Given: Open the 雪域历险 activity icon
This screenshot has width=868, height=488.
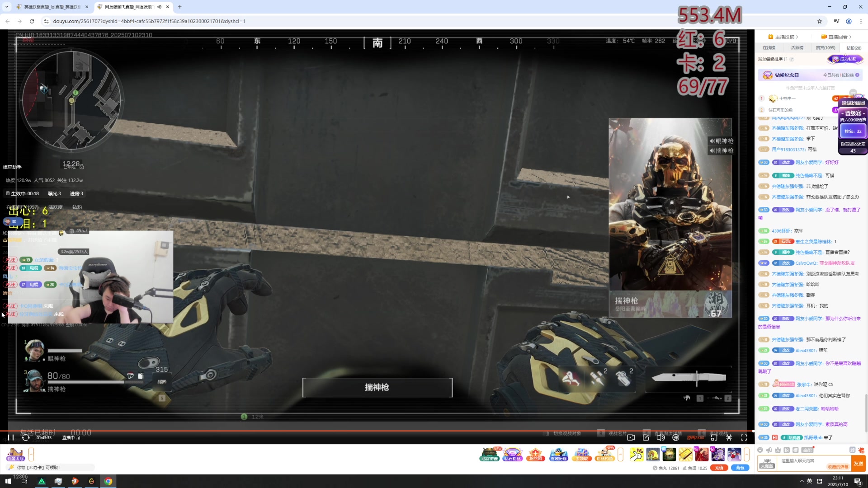Looking at the screenshot, I should pyautogui.click(x=558, y=454).
